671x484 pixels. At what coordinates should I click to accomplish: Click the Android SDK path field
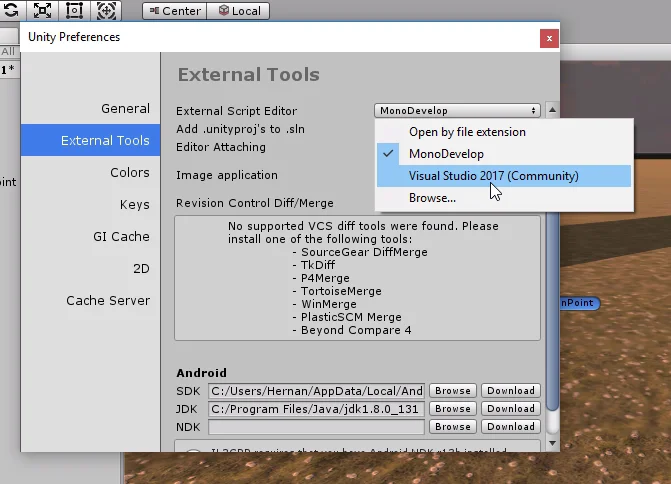point(316,391)
